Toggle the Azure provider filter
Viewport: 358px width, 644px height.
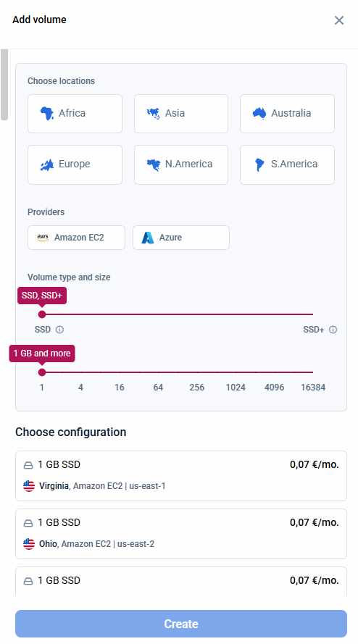coord(181,238)
